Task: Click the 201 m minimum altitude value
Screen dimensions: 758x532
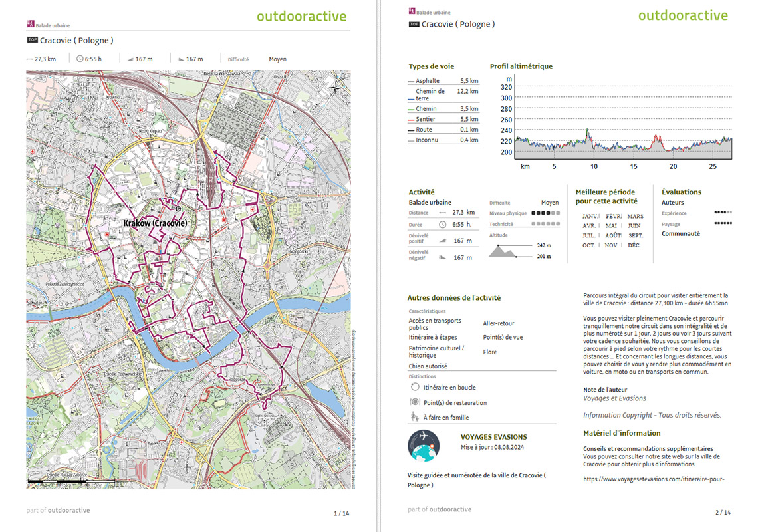Action: (x=544, y=257)
